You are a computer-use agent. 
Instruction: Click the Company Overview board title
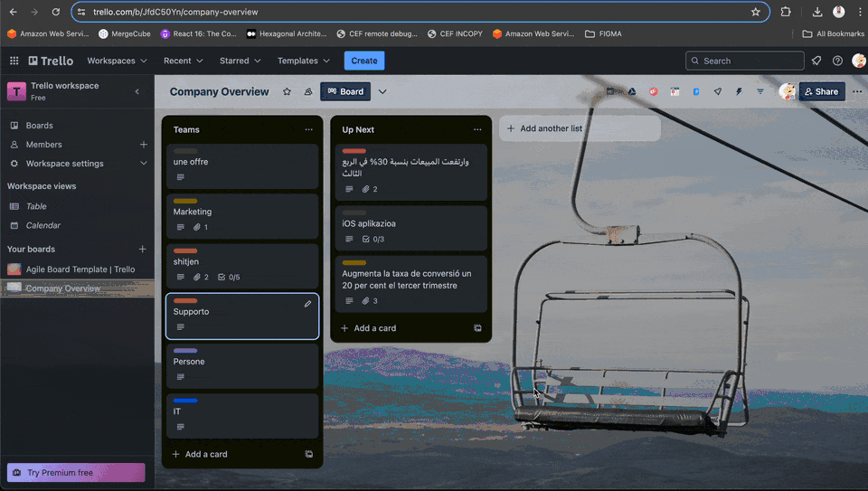click(219, 92)
